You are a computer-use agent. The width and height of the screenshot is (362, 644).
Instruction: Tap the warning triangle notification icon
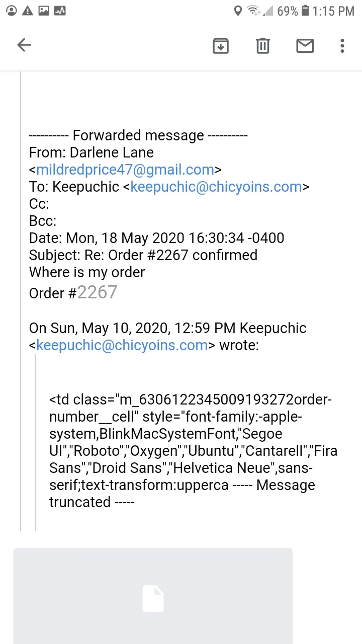(28, 11)
